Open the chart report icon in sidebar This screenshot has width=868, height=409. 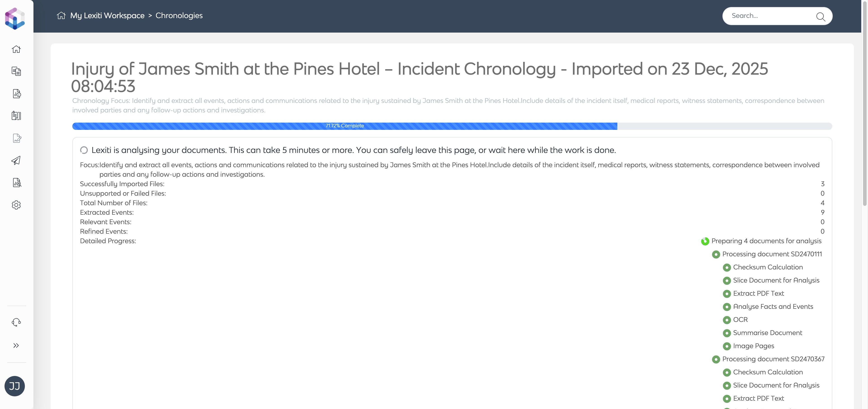(17, 93)
